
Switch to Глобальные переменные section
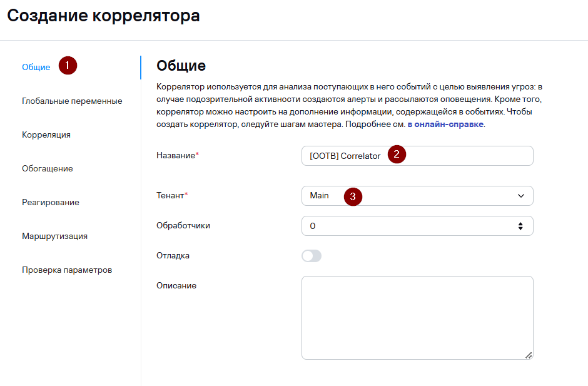[x=72, y=101]
